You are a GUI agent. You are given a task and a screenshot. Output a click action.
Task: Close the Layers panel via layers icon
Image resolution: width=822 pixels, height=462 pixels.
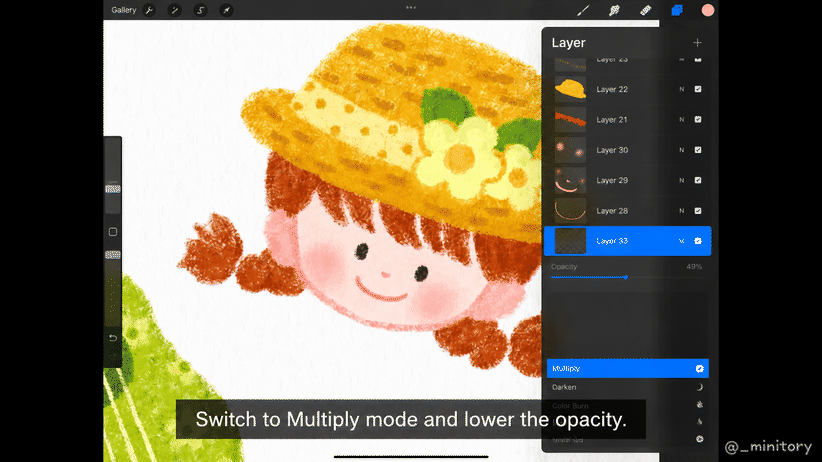(677, 10)
